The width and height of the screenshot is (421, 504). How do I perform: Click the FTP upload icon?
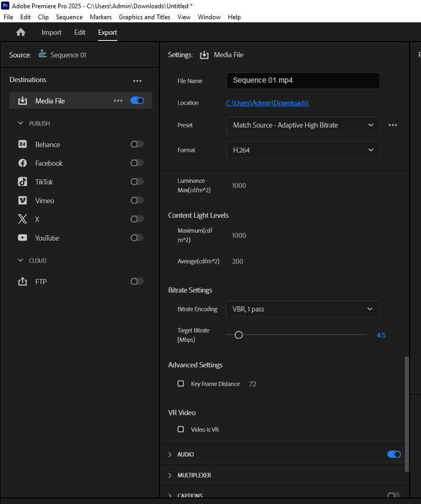tap(22, 281)
